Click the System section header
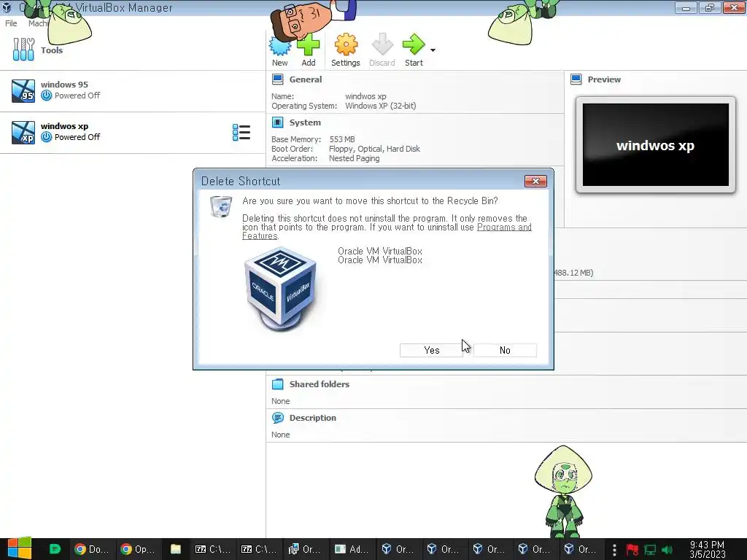Viewport: 747px width, 560px height. [x=305, y=122]
